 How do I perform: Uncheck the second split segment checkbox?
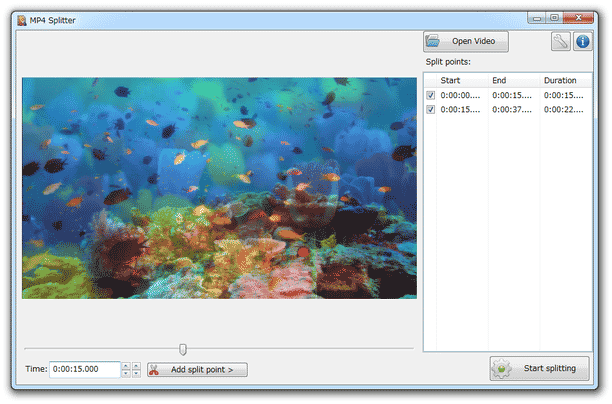point(431,110)
